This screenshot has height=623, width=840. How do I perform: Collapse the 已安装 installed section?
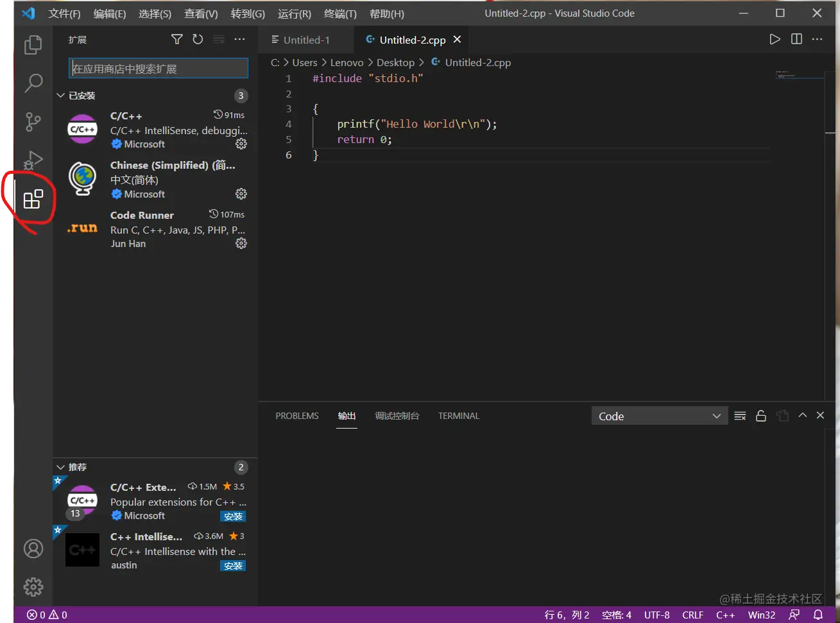61,96
